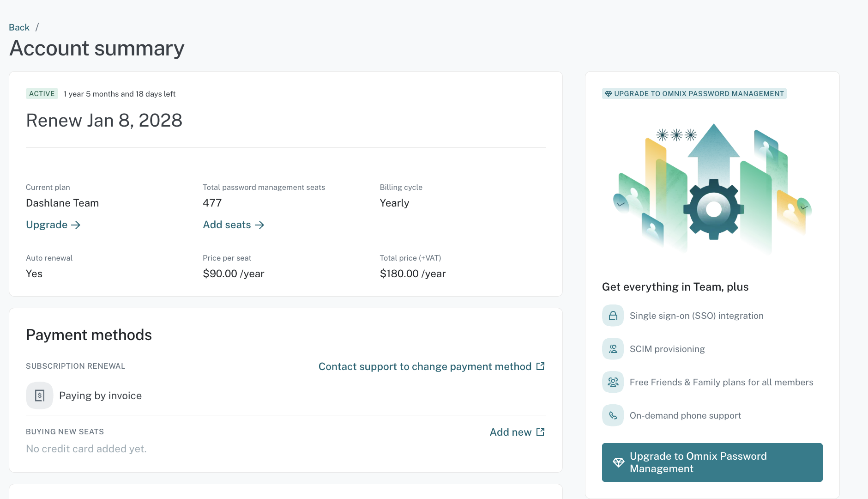Click the lock icon for SSO integration
This screenshot has height=499, width=868.
tap(613, 316)
